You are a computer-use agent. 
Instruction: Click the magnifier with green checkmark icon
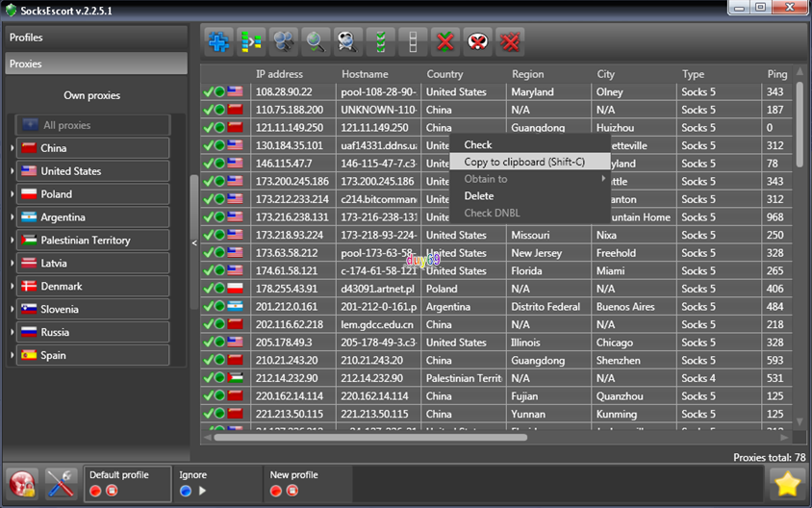(x=316, y=41)
